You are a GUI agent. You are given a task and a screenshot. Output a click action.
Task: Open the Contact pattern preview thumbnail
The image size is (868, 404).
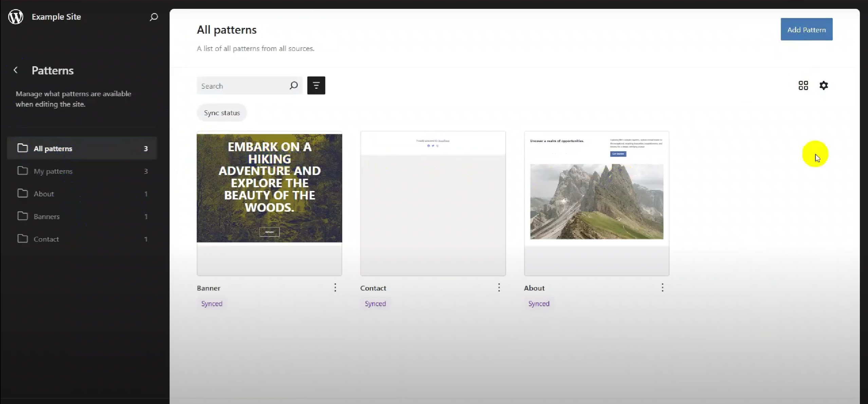pyautogui.click(x=433, y=204)
